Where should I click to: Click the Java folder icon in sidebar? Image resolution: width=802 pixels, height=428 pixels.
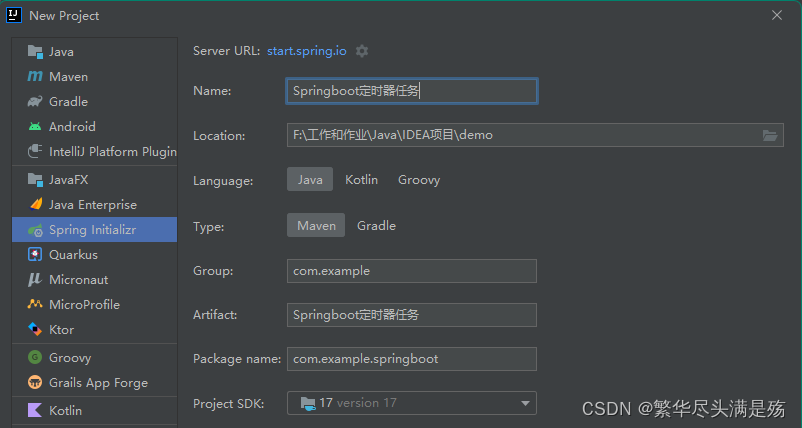35,52
